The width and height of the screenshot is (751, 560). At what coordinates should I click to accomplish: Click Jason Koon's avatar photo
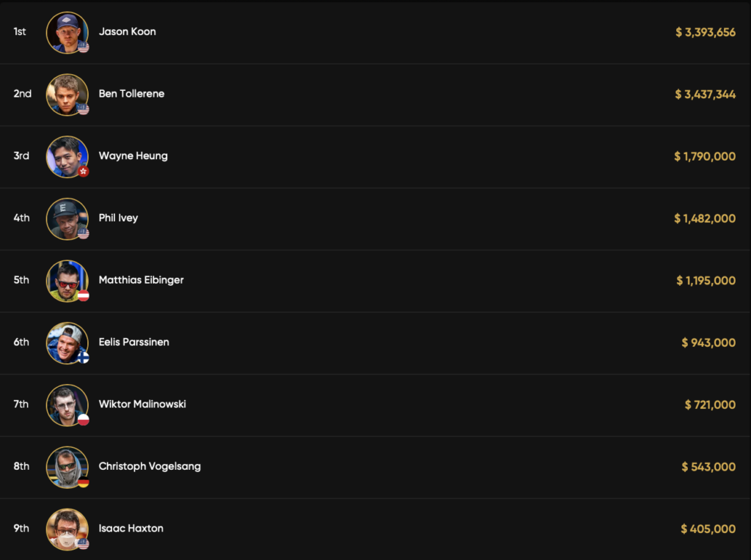[67, 32]
